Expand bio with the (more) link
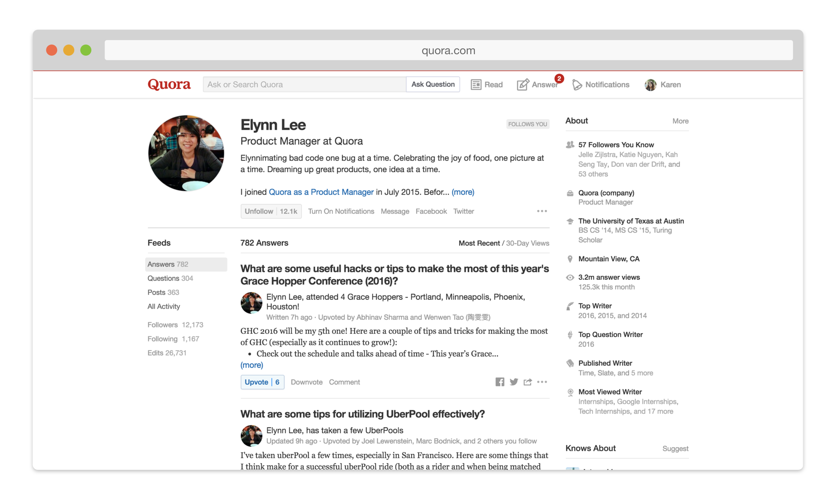The image size is (836, 504). 463,192
